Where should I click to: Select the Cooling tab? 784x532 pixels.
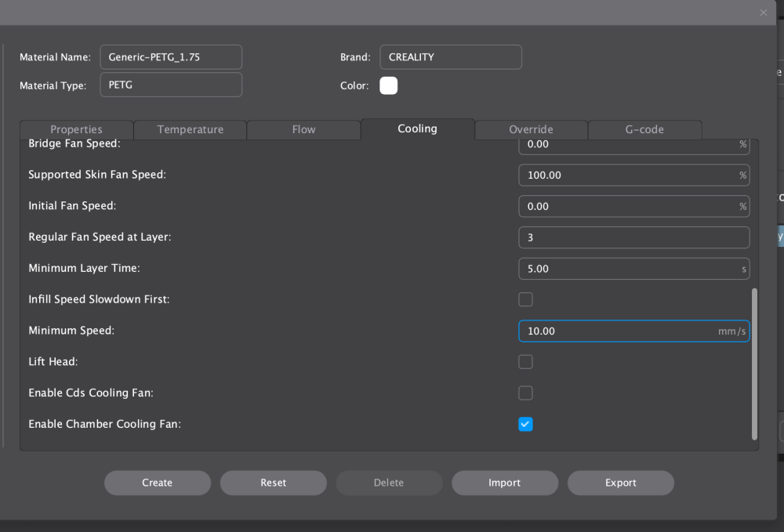pyautogui.click(x=418, y=128)
